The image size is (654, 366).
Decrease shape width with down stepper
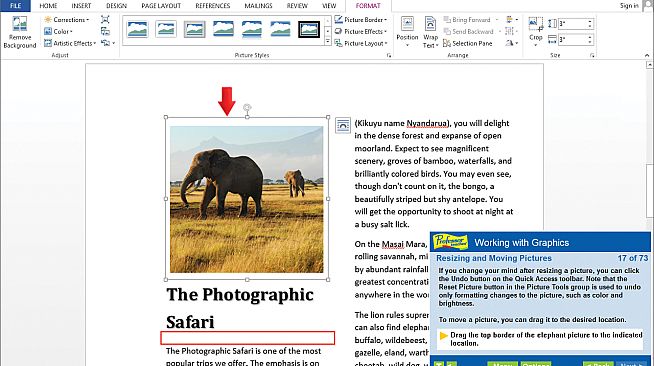pyautogui.click(x=590, y=42)
